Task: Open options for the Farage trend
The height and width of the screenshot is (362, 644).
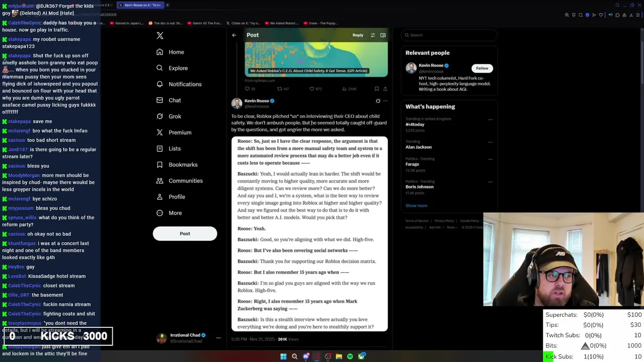Action: 491,159
